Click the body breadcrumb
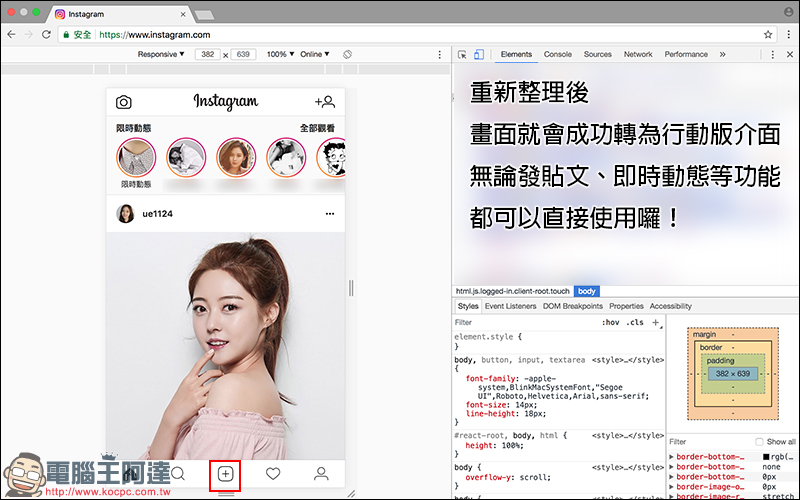The width and height of the screenshot is (800, 500). coord(587,291)
